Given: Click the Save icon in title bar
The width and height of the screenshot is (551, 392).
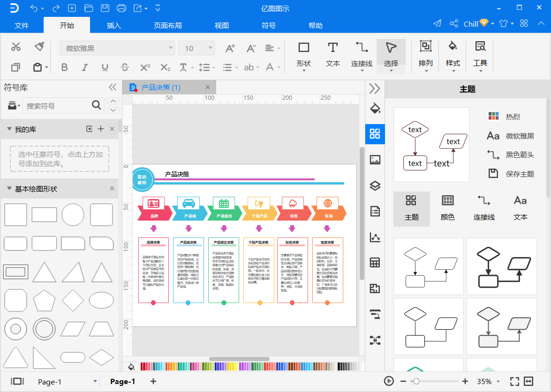Looking at the screenshot, I should pos(105,8).
